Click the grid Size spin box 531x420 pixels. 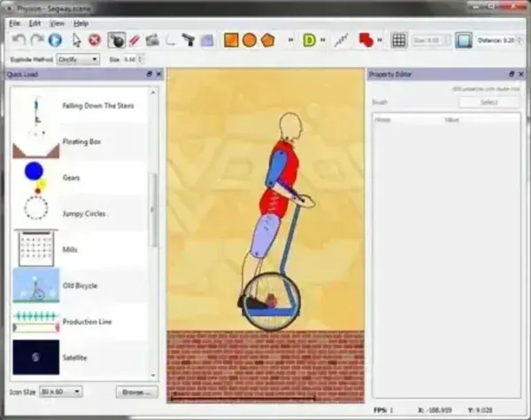coord(432,41)
